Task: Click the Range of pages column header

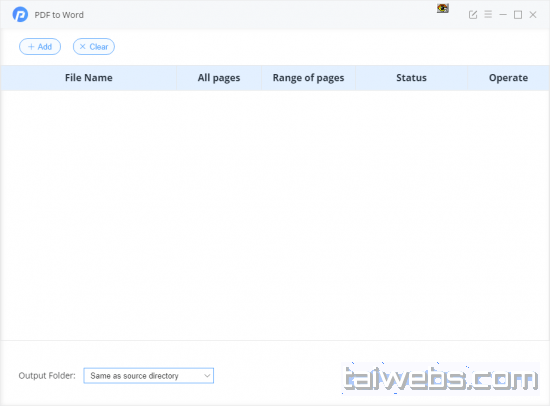Action: pos(308,78)
